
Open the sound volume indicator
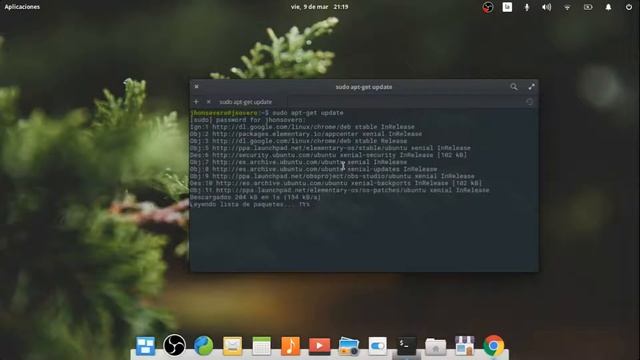pos(547,7)
